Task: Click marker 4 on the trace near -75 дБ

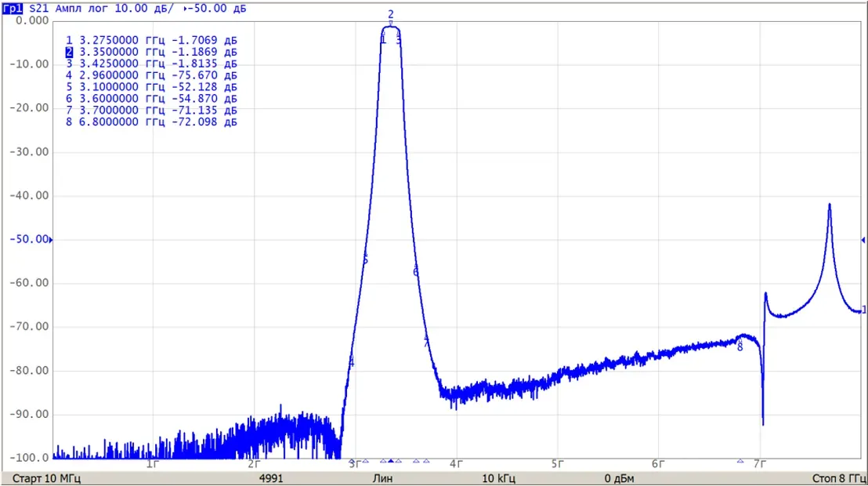Action: 351,361
